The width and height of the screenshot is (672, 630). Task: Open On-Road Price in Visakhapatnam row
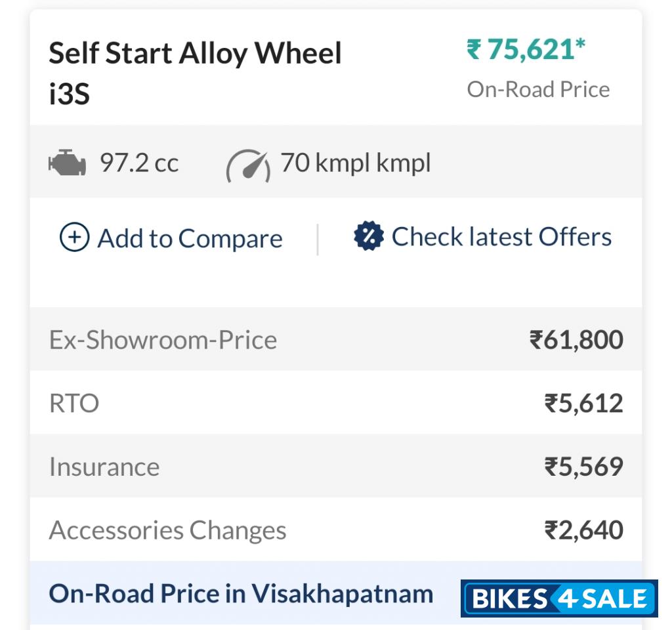241,594
